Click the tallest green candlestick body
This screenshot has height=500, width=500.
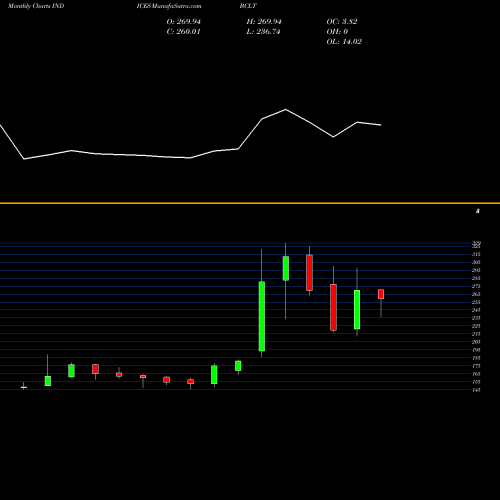262,316
